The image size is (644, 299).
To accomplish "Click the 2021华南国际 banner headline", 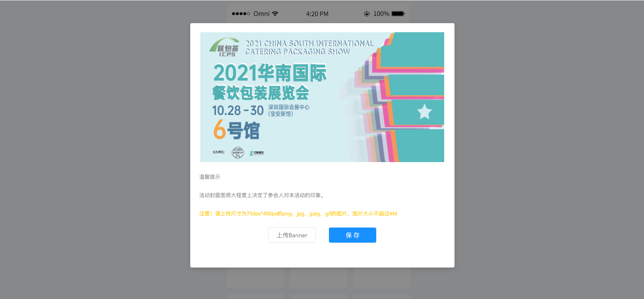I will coord(270,73).
